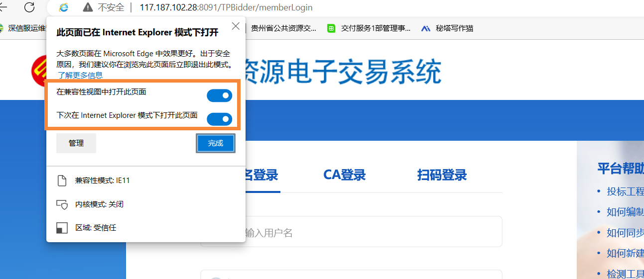This screenshot has height=279, width=644.
Task: Click the 区域 zone icon
Action: coord(62,228)
